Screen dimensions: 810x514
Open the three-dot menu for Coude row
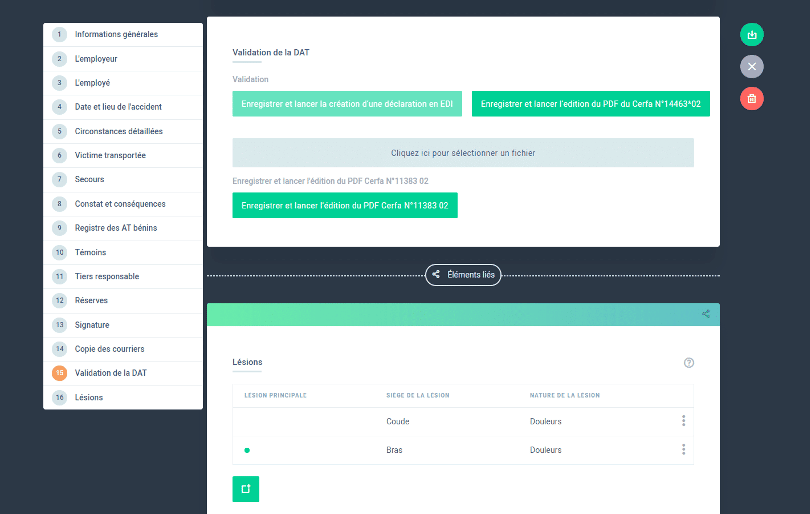(683, 420)
